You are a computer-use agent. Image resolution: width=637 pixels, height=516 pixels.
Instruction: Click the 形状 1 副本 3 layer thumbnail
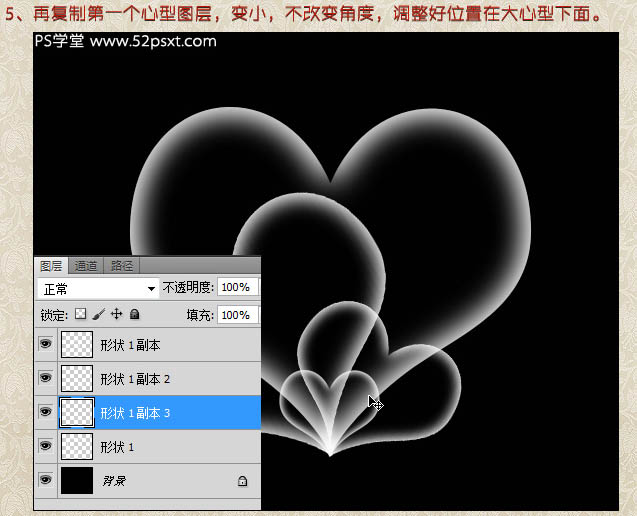77,412
